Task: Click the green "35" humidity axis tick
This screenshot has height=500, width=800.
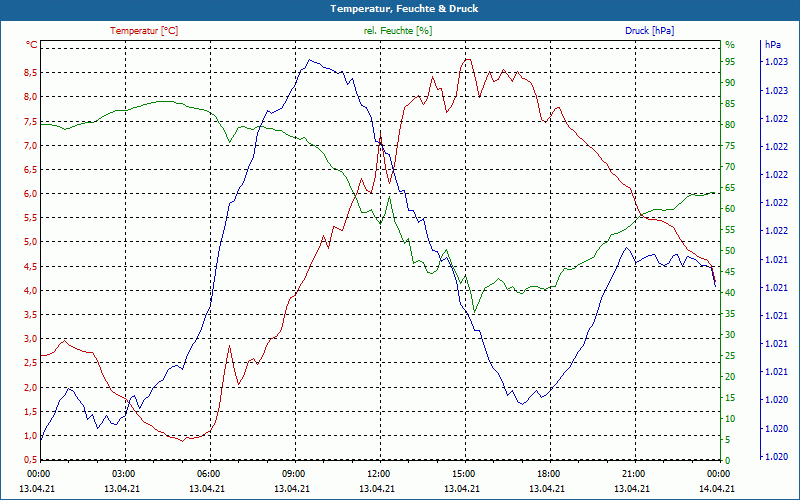Action: [x=730, y=314]
